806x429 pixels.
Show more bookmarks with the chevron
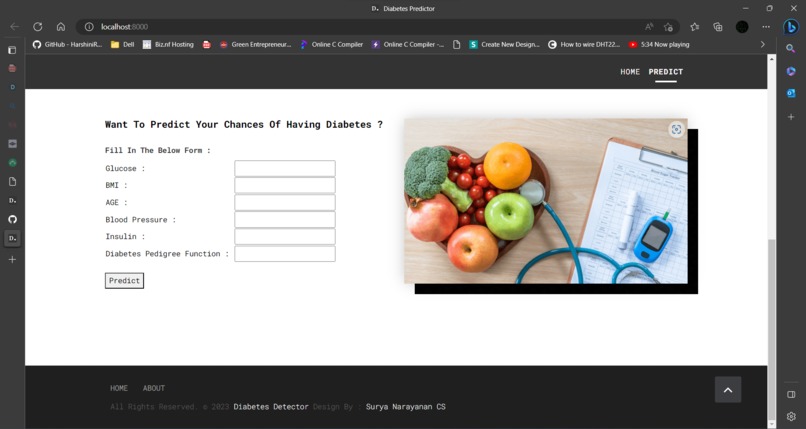[762, 45]
